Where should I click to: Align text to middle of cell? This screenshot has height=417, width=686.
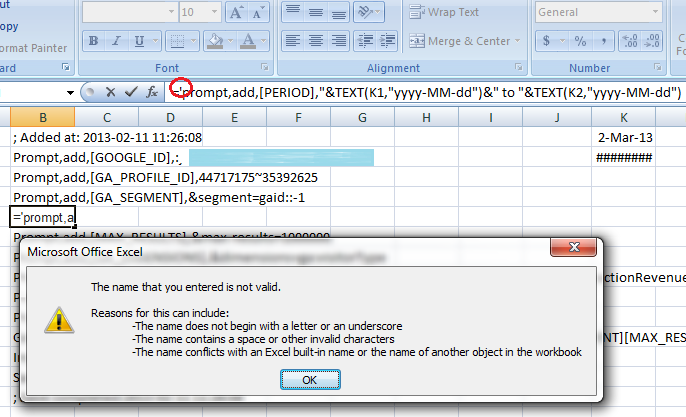point(315,12)
